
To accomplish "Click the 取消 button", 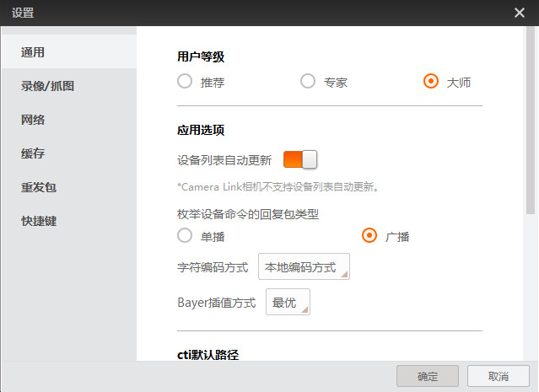I will [x=498, y=376].
